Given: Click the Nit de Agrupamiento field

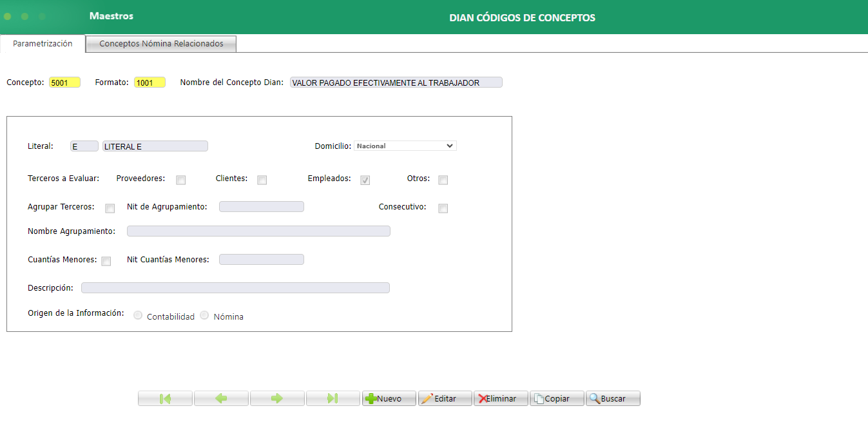Looking at the screenshot, I should (262, 207).
